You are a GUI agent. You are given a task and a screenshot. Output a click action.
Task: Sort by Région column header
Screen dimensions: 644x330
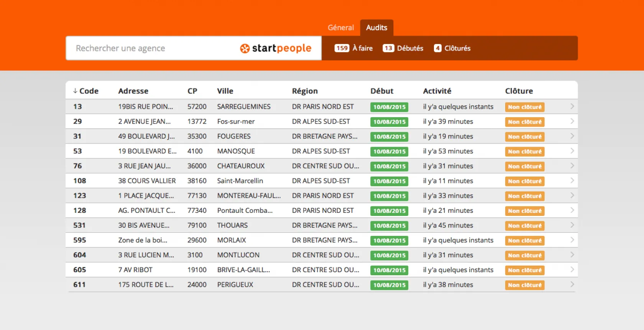point(305,91)
